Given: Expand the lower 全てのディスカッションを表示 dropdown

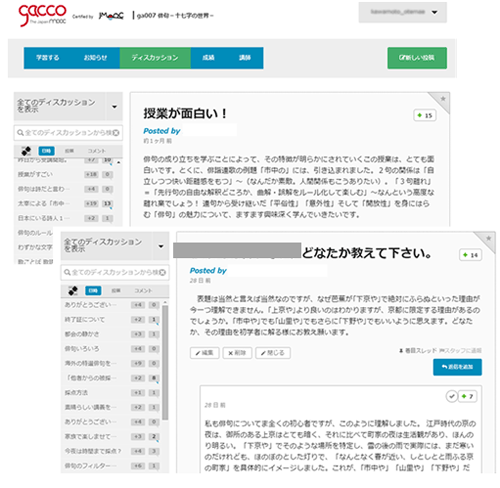Looking at the screenshot, I should pyautogui.click(x=161, y=246).
